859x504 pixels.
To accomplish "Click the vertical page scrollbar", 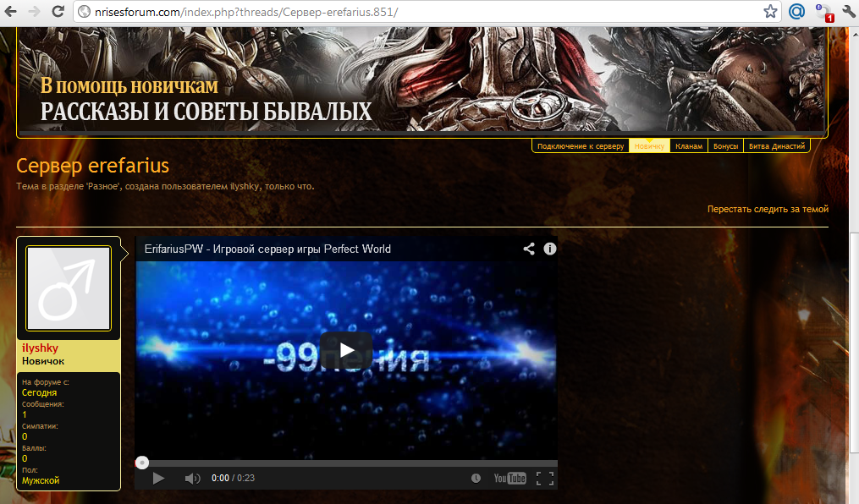I will point(854,342).
